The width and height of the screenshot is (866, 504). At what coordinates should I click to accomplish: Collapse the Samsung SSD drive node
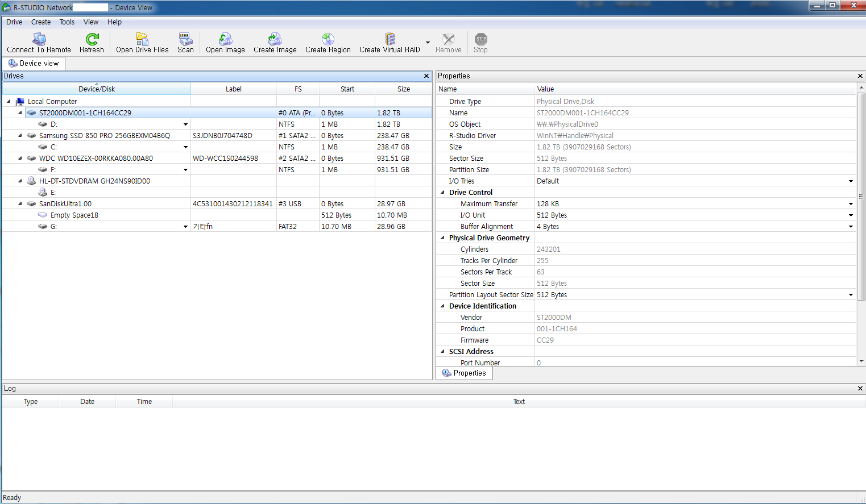(x=20, y=136)
